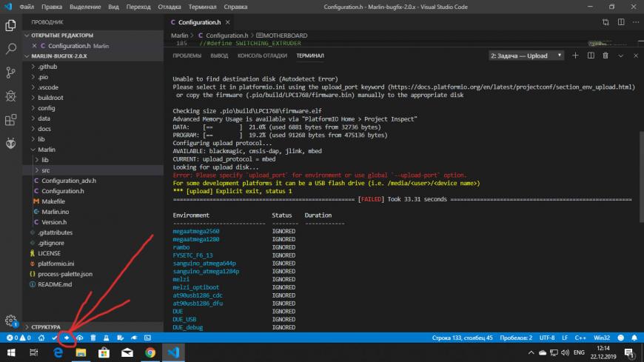Viewport: 644px width, 362px height.
Task: Open Windows Start menu
Action: tap(11, 352)
